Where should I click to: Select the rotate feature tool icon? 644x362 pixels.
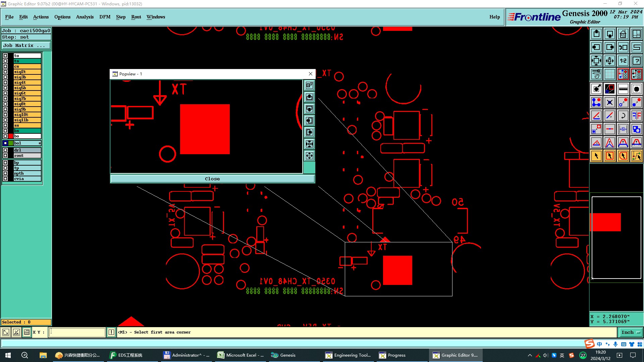[x=623, y=116]
